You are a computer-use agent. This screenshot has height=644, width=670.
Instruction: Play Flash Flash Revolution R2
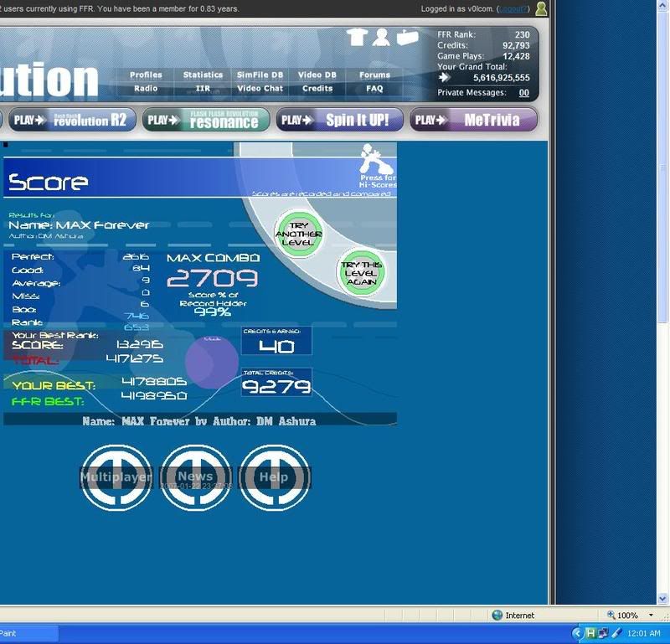(x=72, y=120)
